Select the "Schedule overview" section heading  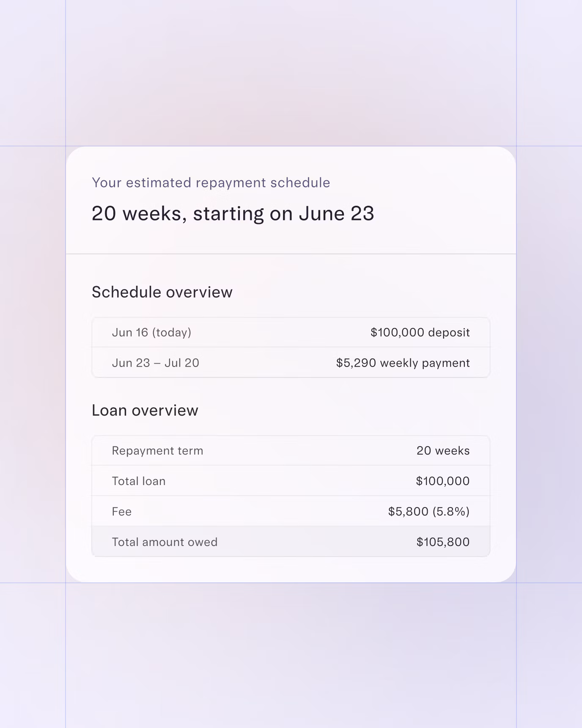(x=162, y=292)
